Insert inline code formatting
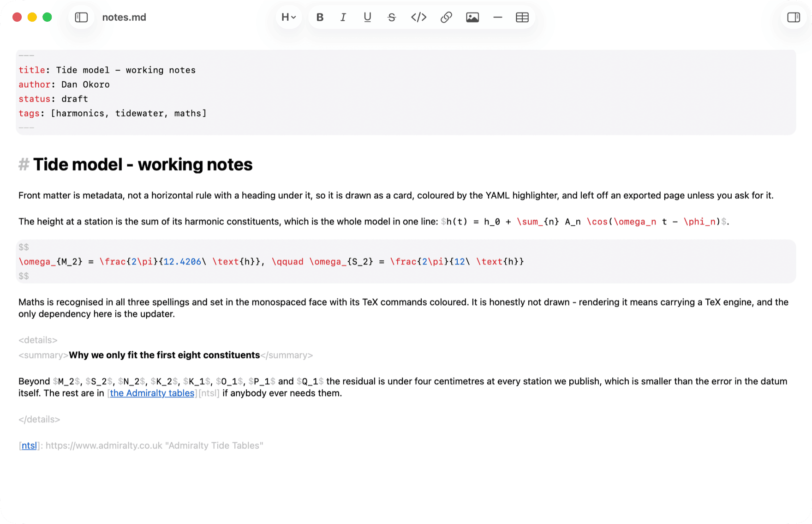The image size is (812, 524). pyautogui.click(x=418, y=18)
